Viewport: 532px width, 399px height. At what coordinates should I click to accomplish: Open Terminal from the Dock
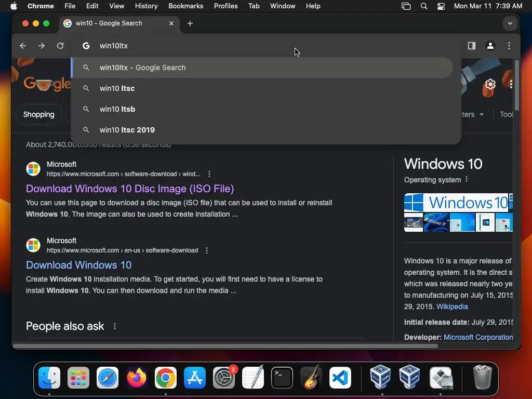pyautogui.click(x=282, y=378)
